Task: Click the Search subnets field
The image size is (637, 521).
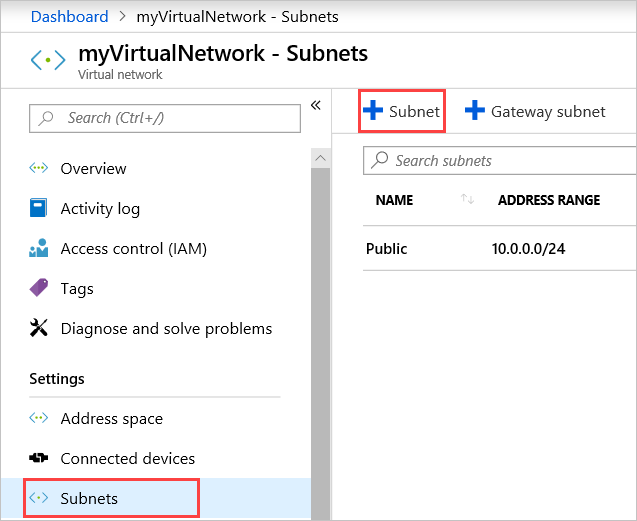Action: point(500,161)
